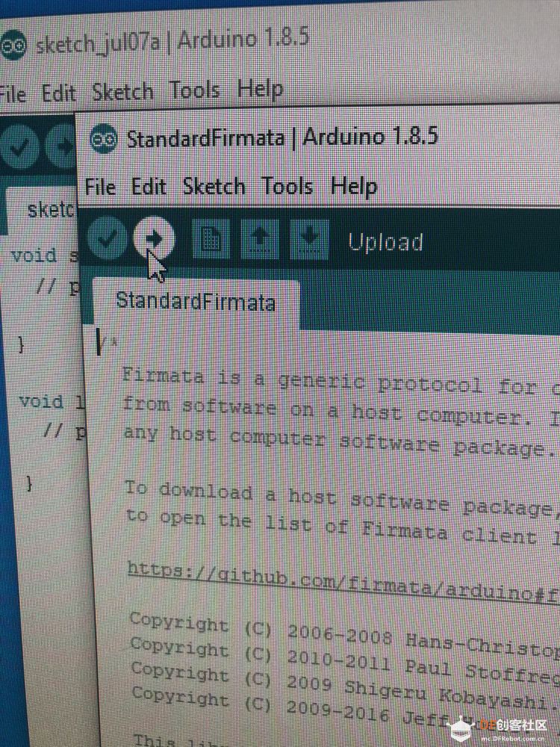Click Save sketch down-arrow icon in StandardFirmata
This screenshot has height=747, width=560.
(310, 239)
